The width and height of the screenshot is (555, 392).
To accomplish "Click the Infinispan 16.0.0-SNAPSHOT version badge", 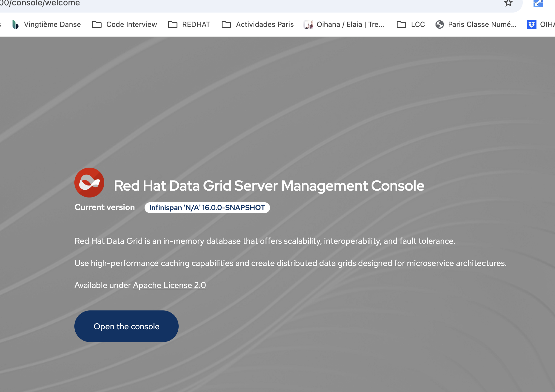I will [x=207, y=208].
